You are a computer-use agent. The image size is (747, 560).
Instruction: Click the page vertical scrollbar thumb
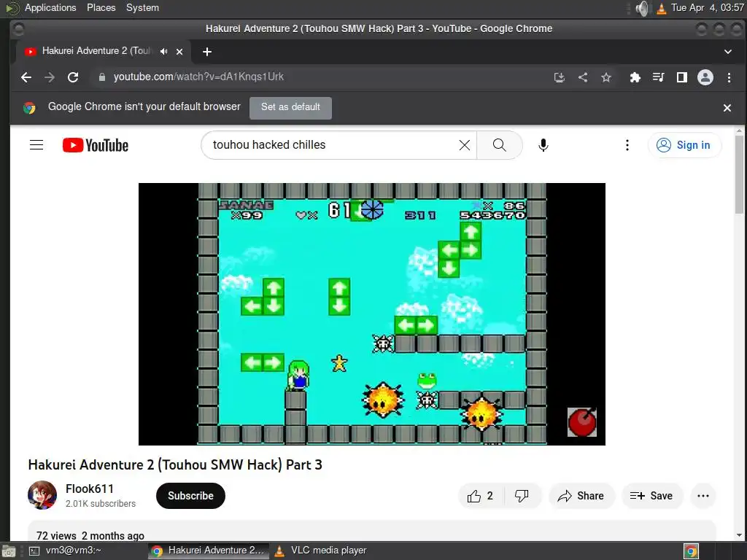coord(739,174)
